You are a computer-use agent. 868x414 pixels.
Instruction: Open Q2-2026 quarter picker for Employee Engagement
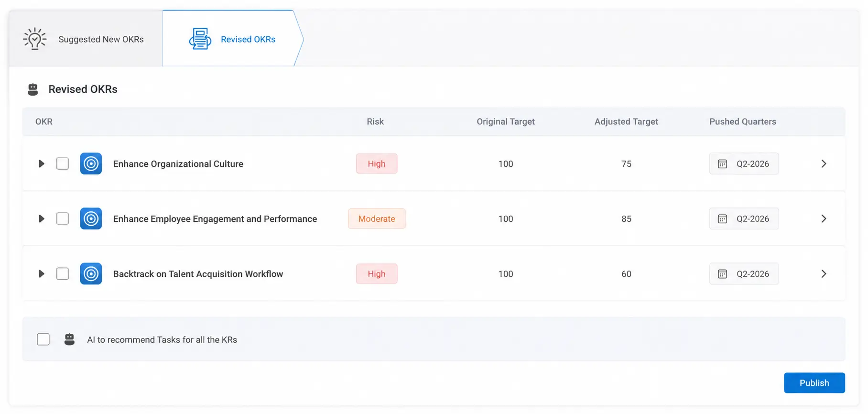(744, 218)
